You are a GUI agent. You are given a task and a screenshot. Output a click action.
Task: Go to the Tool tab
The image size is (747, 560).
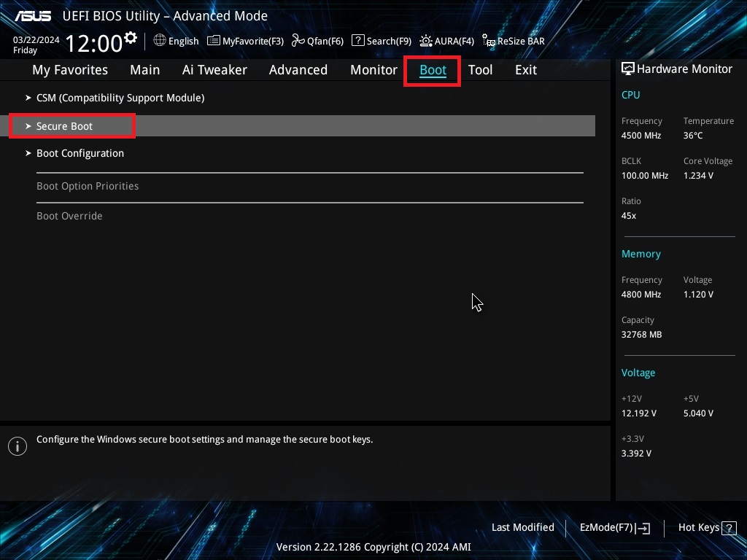(480, 69)
